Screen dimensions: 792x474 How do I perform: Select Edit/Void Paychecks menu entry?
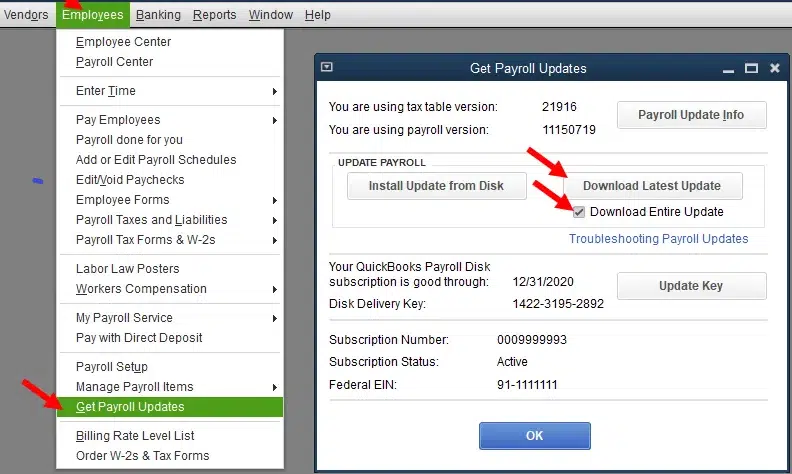tap(130, 180)
